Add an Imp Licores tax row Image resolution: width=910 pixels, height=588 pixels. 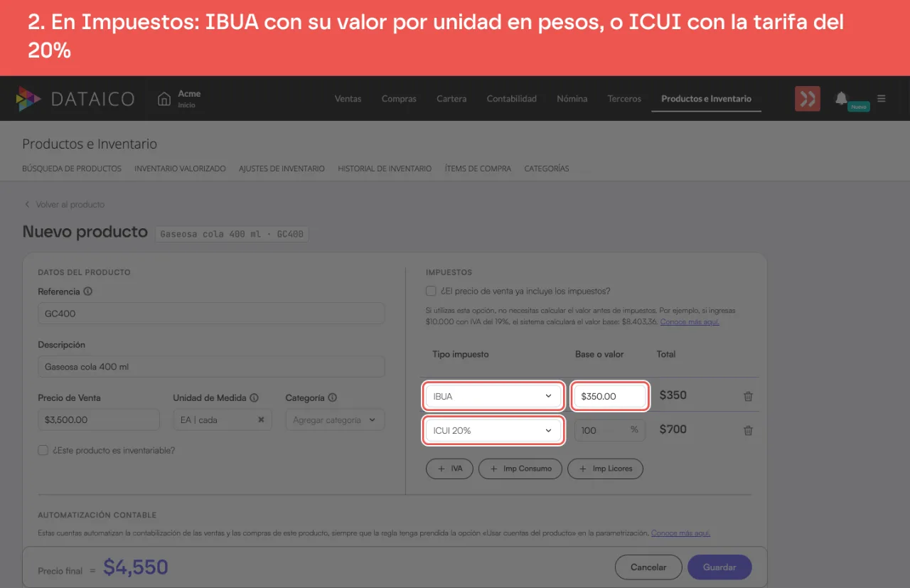(605, 469)
